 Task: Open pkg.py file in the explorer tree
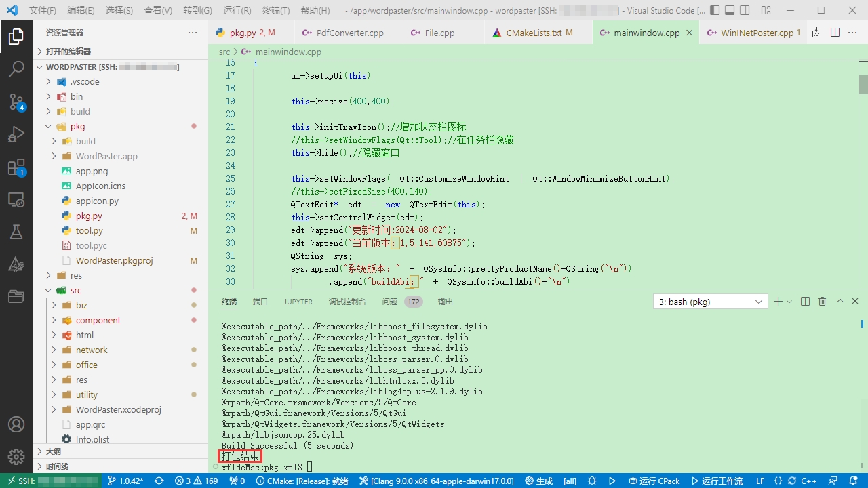tap(89, 216)
